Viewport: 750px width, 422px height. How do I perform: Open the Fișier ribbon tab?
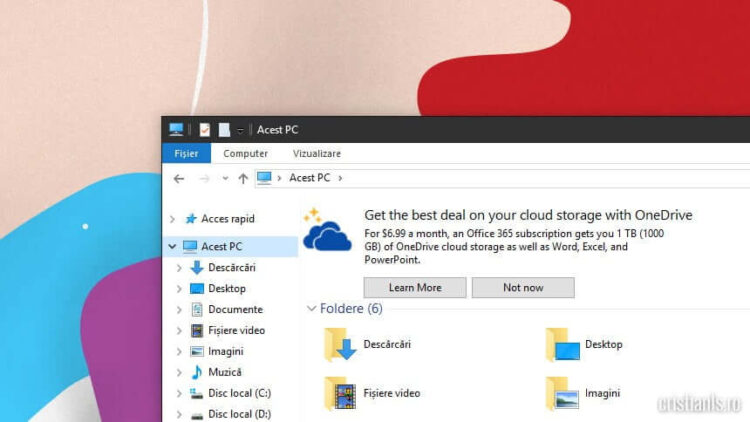pyautogui.click(x=186, y=153)
